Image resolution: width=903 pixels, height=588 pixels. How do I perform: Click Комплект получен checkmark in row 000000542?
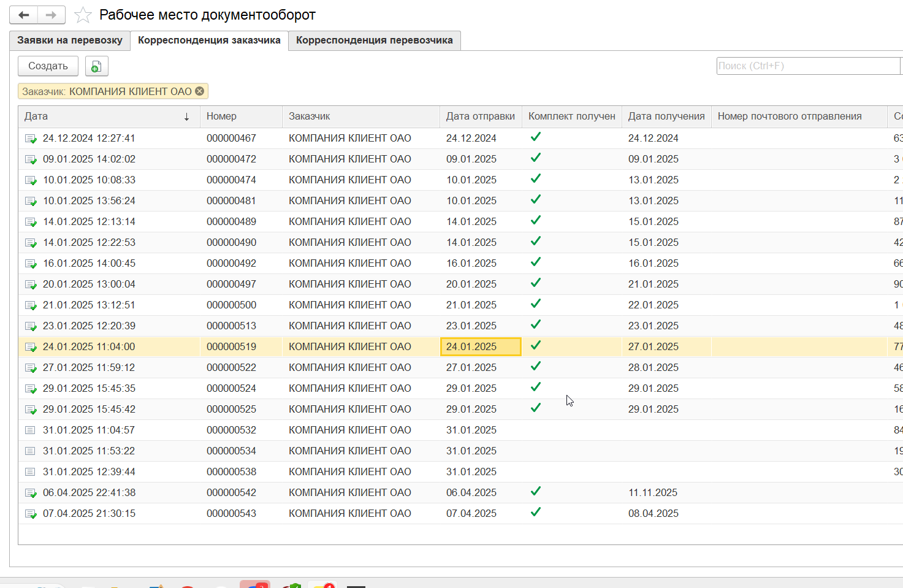(536, 491)
